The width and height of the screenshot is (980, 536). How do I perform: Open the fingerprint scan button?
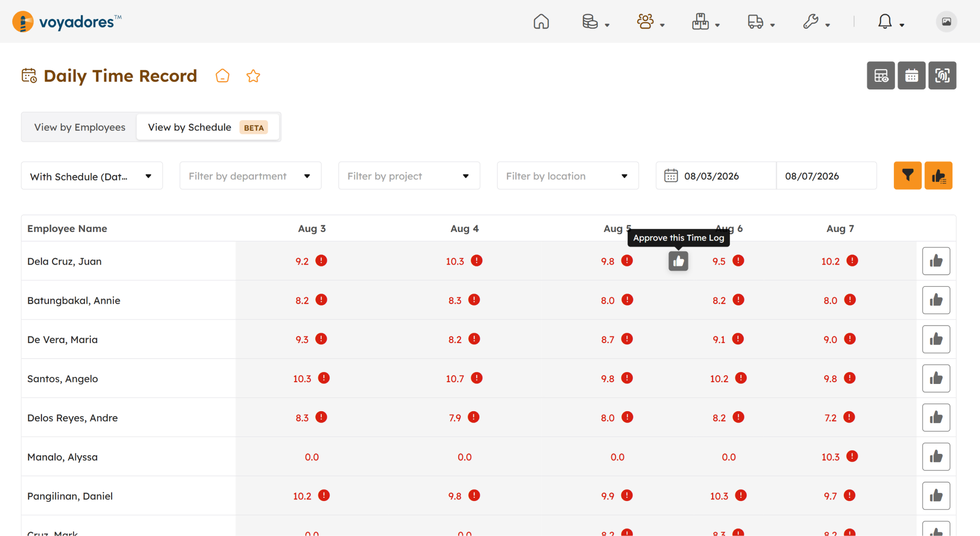point(942,75)
